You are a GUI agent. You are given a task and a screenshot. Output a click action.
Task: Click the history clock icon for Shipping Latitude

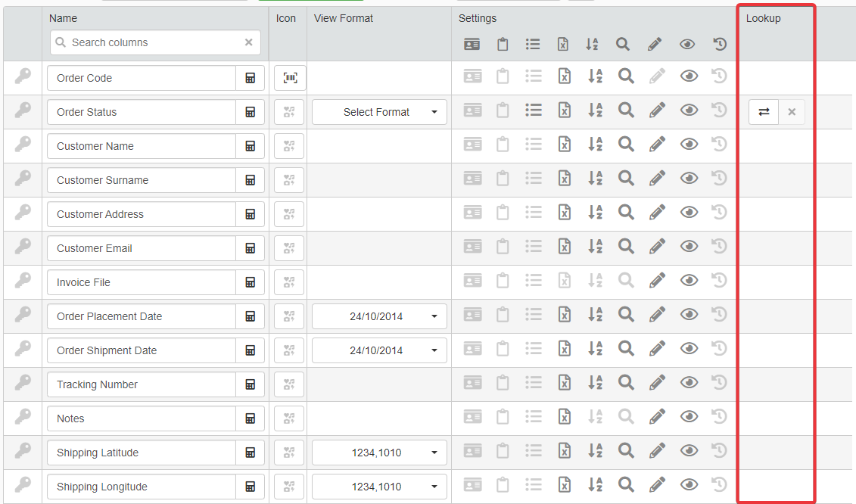719,451
